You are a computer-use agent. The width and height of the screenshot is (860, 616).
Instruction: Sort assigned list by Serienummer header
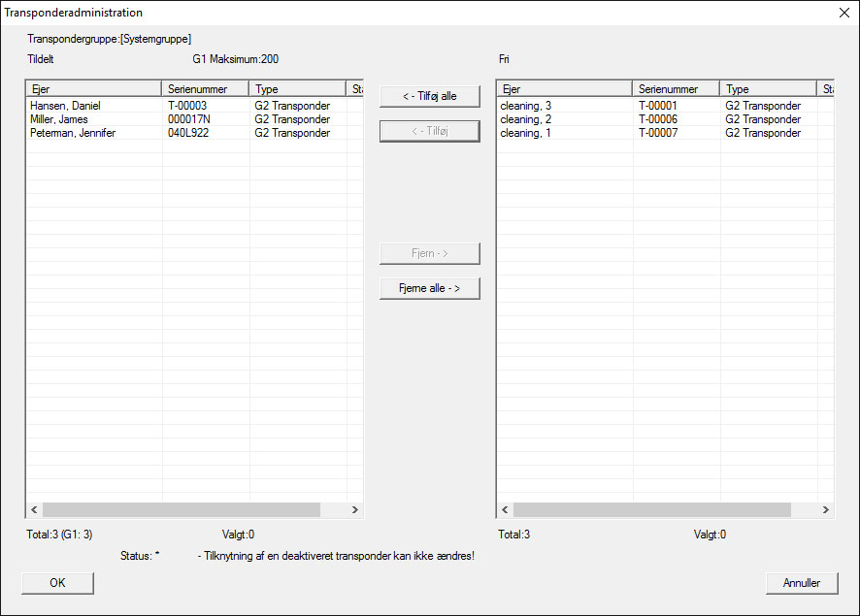tap(205, 89)
